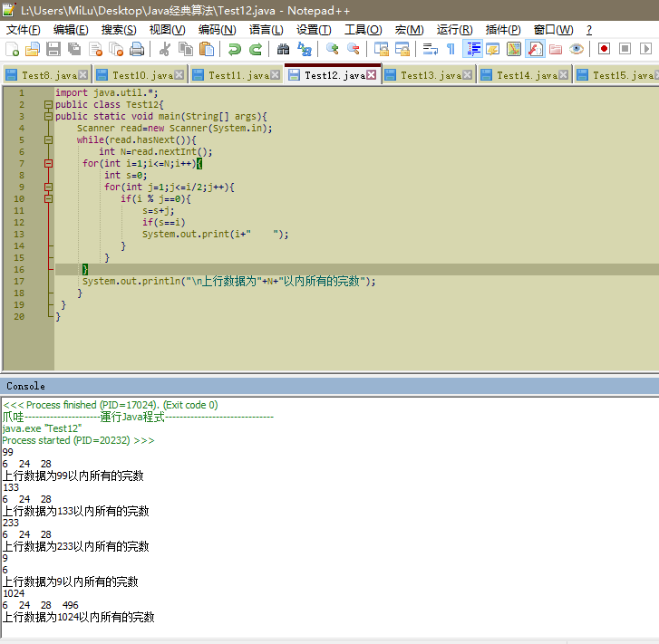659x644 pixels.
Task: Open the 宏(M) menu
Action: click(409, 30)
